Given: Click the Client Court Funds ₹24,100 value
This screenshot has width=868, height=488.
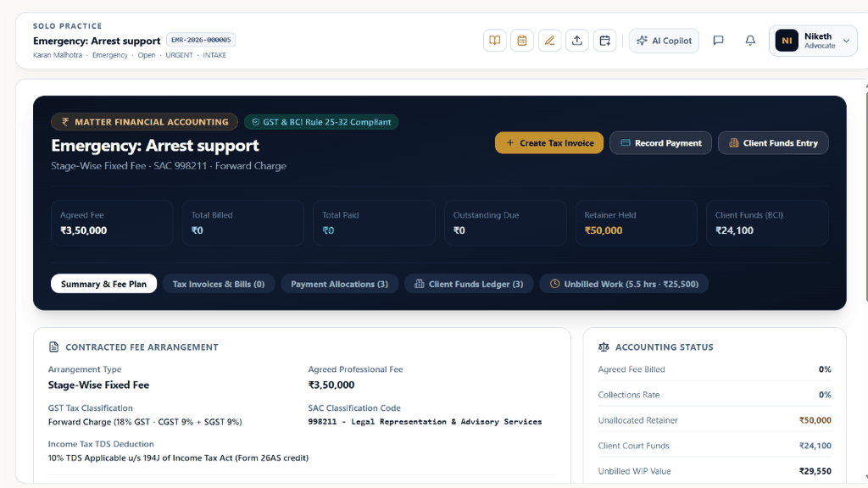Looking at the screenshot, I should (815, 446).
